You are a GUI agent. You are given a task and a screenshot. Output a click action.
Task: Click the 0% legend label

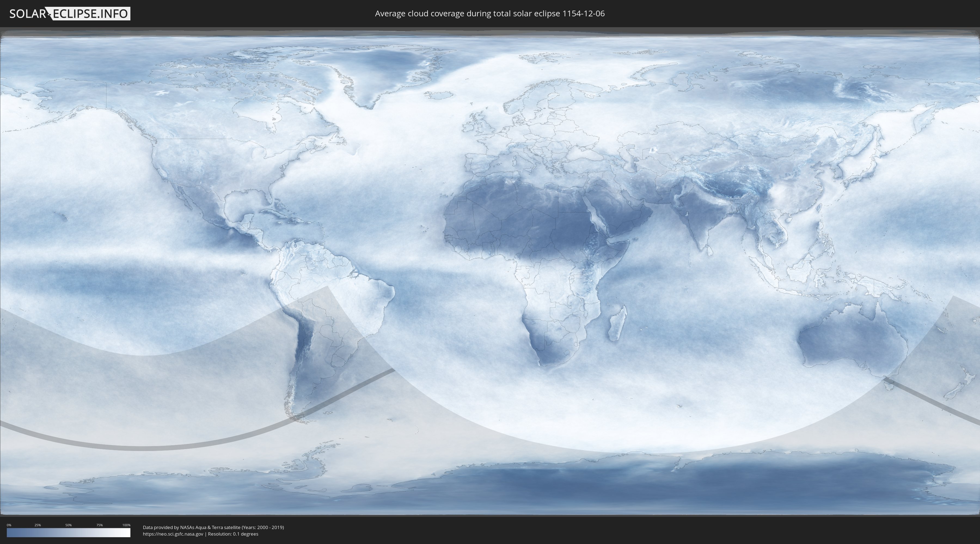coord(9,525)
